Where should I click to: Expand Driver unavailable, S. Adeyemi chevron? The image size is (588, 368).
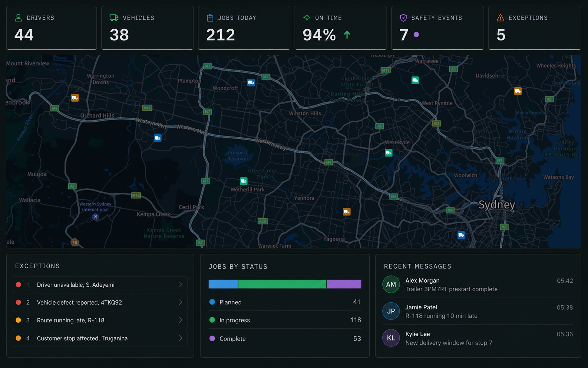[x=181, y=285]
